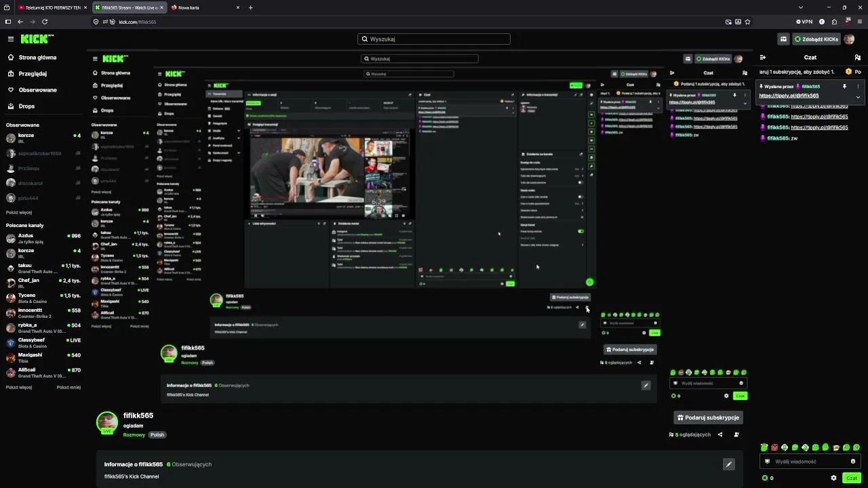Open followed channel discokarol
The image size is (868, 488).
coord(43,183)
